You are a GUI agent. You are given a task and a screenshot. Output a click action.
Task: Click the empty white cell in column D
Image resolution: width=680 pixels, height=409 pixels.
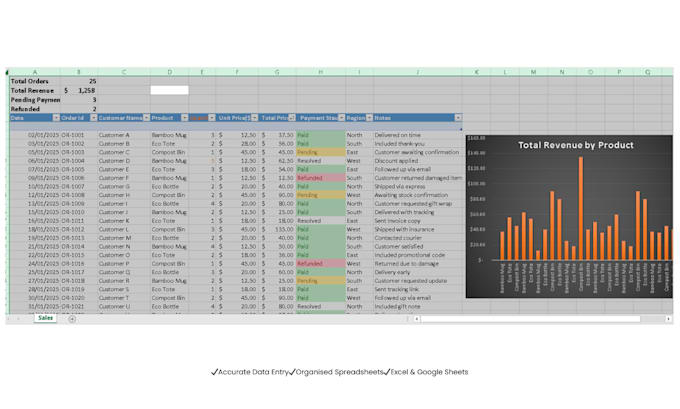[170, 90]
